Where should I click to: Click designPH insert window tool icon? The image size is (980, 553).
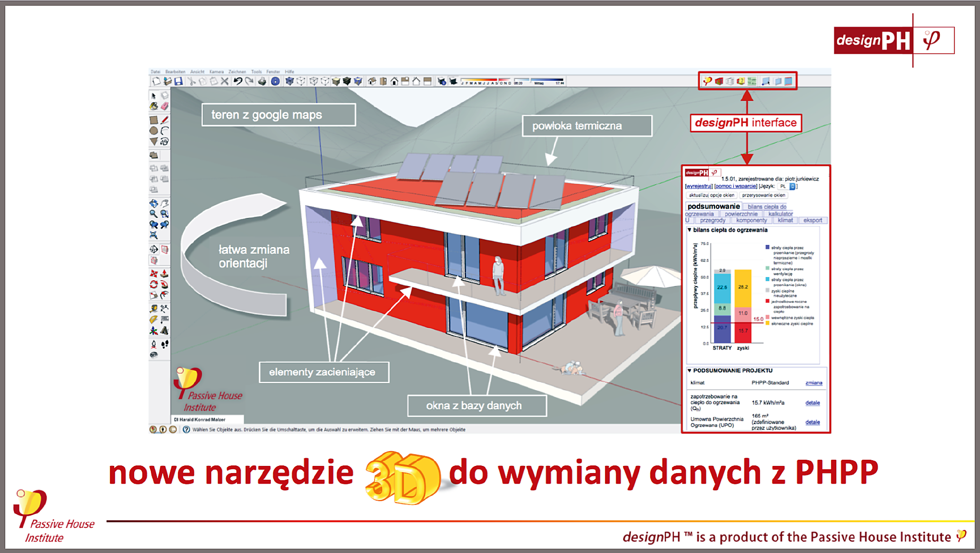pyautogui.click(x=766, y=81)
